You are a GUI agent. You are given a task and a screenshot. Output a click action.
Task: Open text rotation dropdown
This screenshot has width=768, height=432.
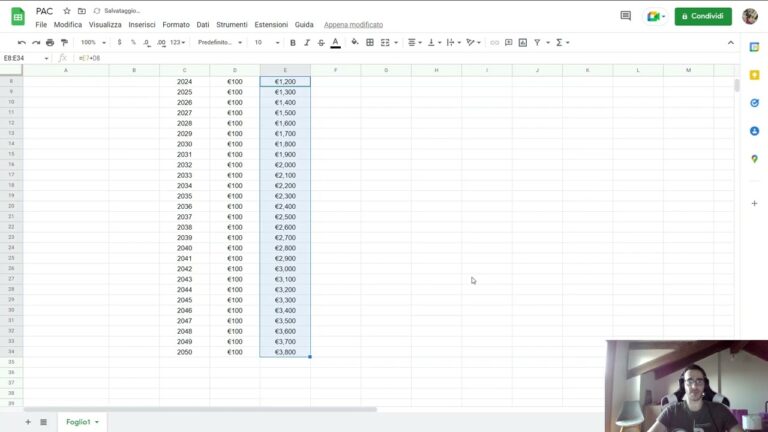[x=473, y=43]
